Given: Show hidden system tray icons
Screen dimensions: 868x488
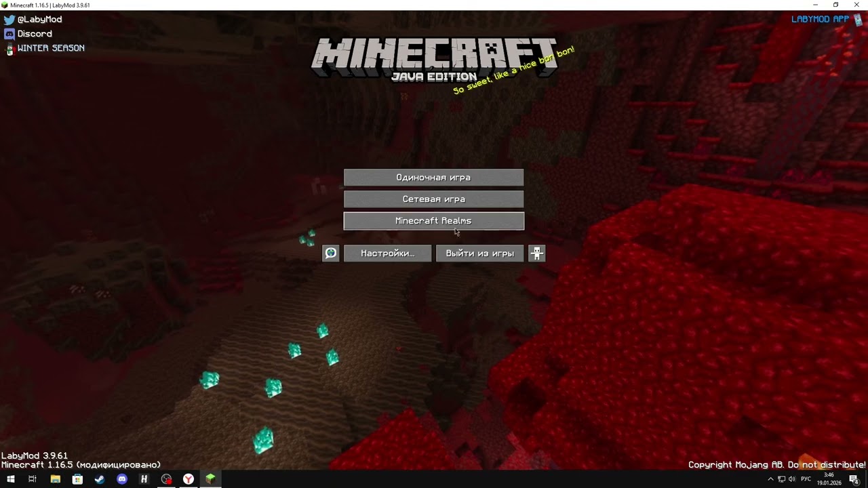Looking at the screenshot, I should pyautogui.click(x=770, y=479).
